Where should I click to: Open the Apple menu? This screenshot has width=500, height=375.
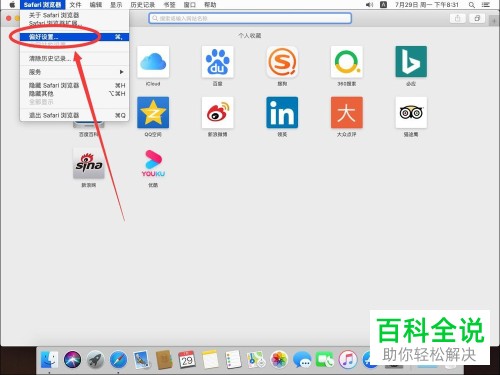tap(12, 5)
